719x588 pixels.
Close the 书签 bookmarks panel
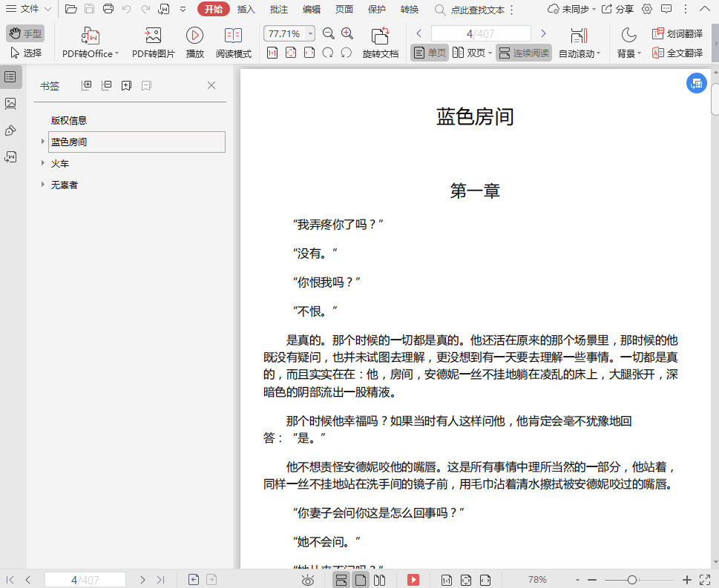tap(211, 85)
